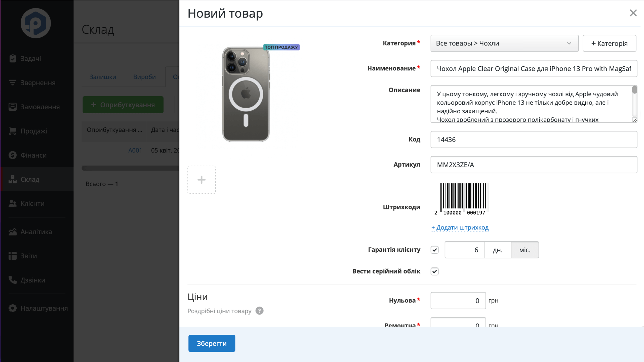Open the Звернення menu item
Screen dimensions: 644x362
coord(37,83)
